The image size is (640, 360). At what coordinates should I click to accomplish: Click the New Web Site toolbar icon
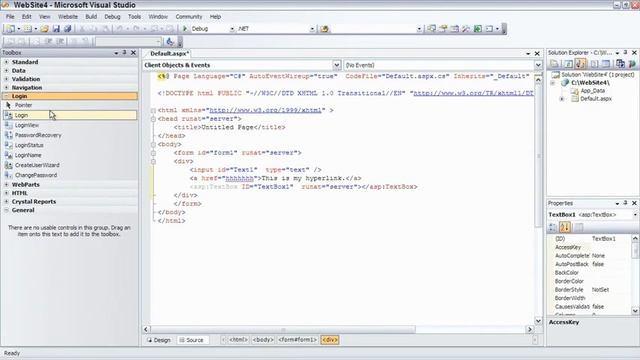(11, 29)
